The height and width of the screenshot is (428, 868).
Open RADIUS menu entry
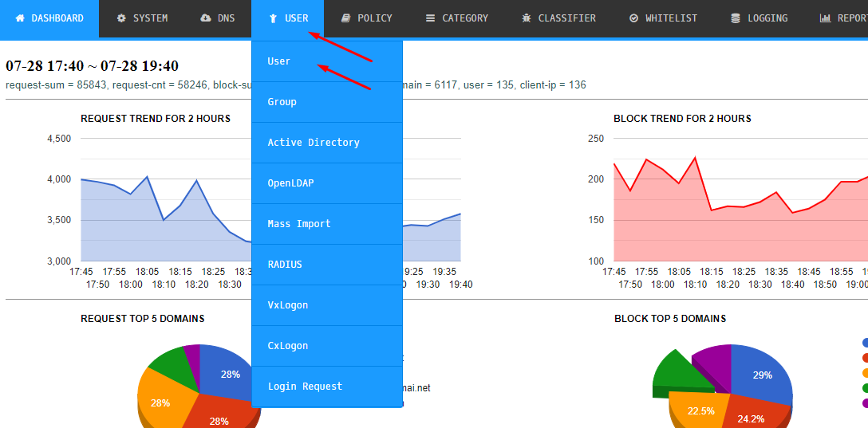point(326,265)
